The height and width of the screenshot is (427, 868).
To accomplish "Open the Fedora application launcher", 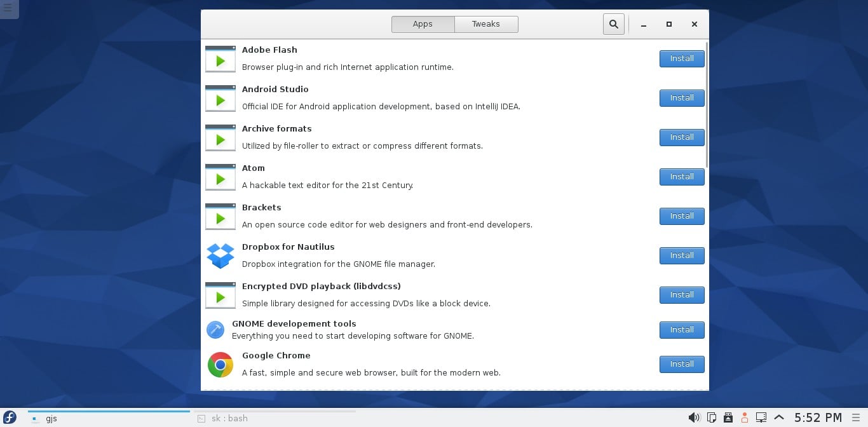I will coord(10,417).
